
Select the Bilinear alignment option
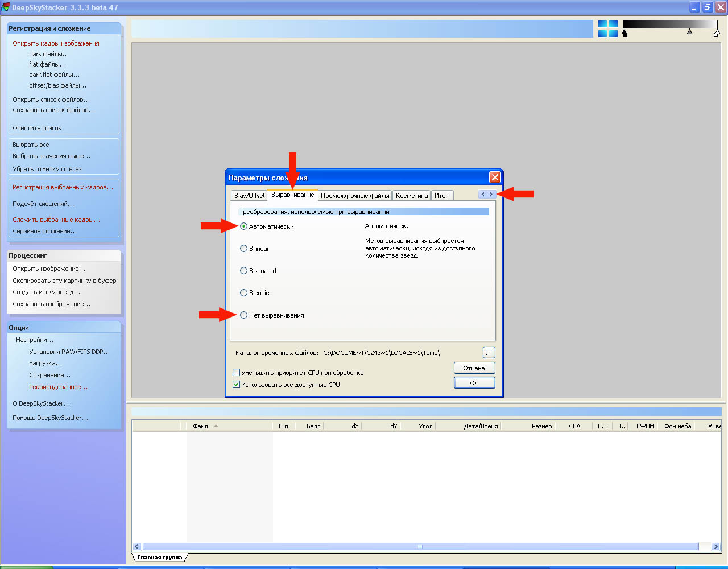click(244, 249)
